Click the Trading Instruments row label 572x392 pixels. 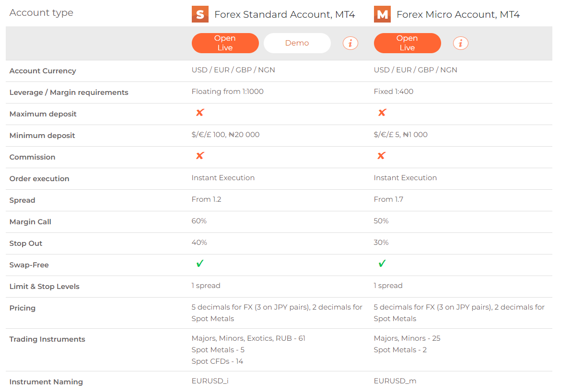(47, 339)
